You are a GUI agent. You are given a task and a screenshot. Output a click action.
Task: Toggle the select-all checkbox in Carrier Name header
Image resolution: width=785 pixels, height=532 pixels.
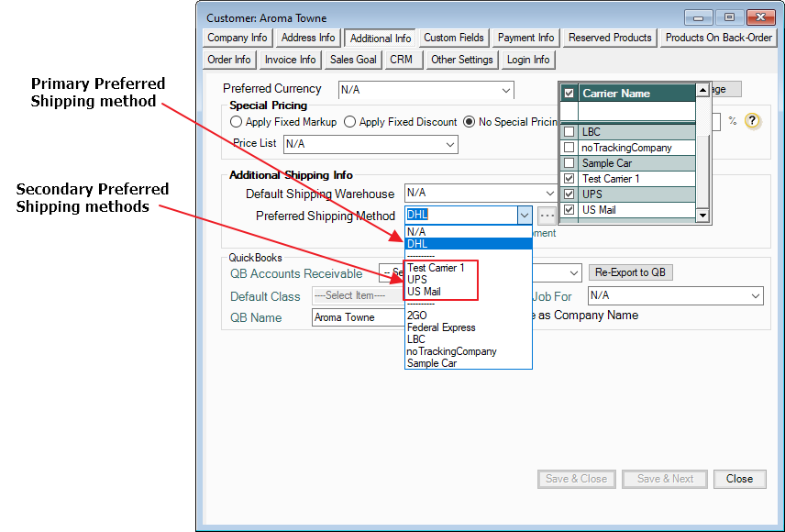(569, 93)
